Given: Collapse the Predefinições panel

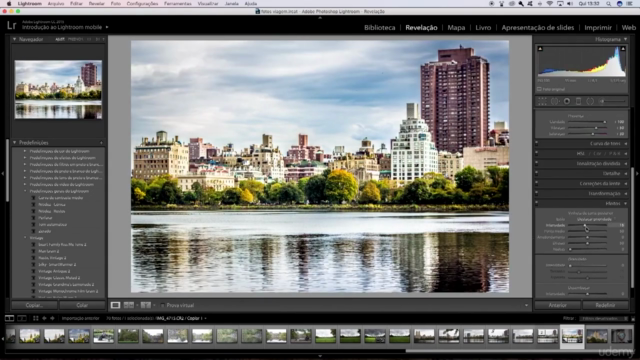Looking at the screenshot, I should click(15, 142).
